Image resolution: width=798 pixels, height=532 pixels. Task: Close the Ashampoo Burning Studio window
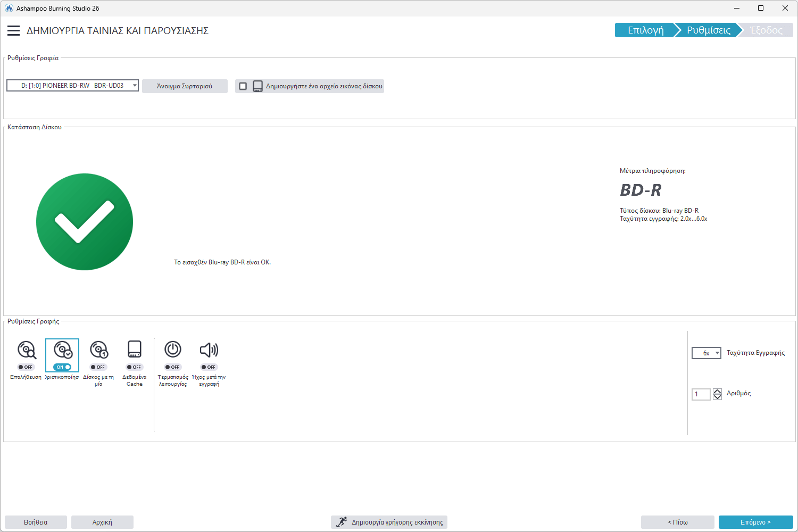tap(785, 8)
